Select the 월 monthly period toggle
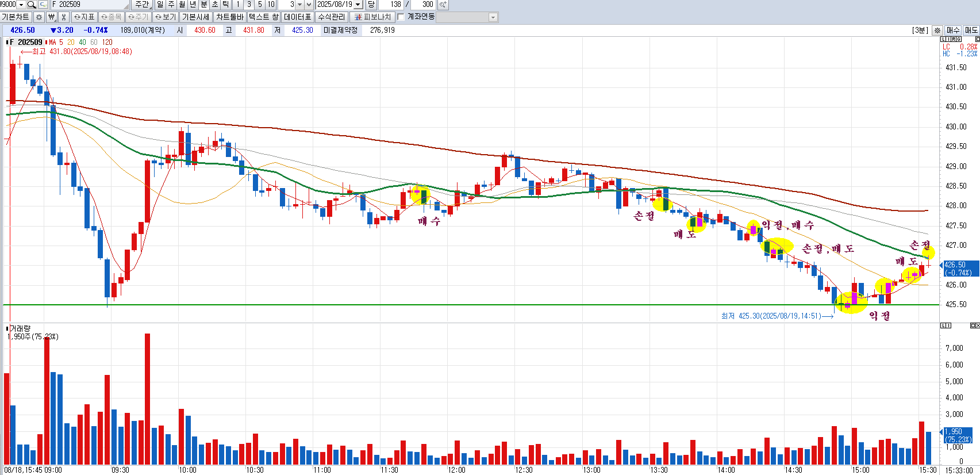980x475 pixels. pyautogui.click(x=181, y=5)
